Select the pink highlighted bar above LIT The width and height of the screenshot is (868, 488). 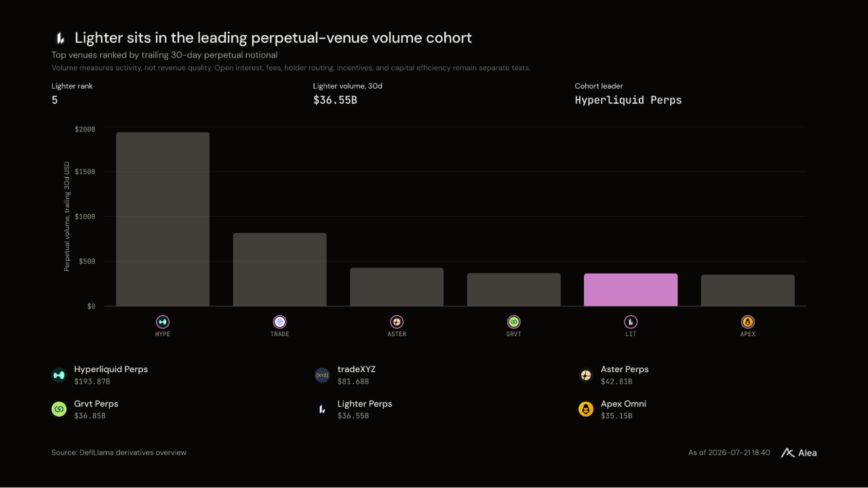pyautogui.click(x=631, y=290)
